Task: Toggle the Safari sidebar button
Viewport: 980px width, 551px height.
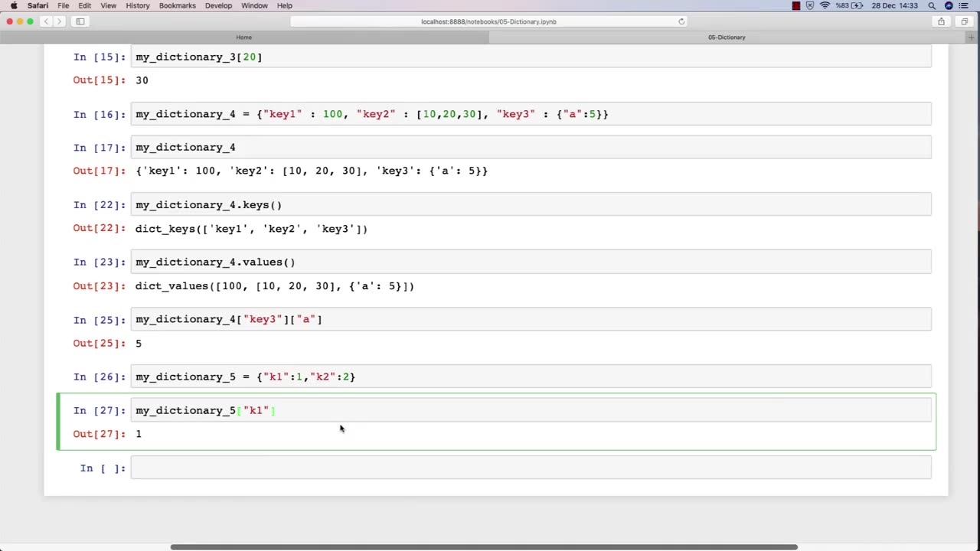Action: coord(80,21)
